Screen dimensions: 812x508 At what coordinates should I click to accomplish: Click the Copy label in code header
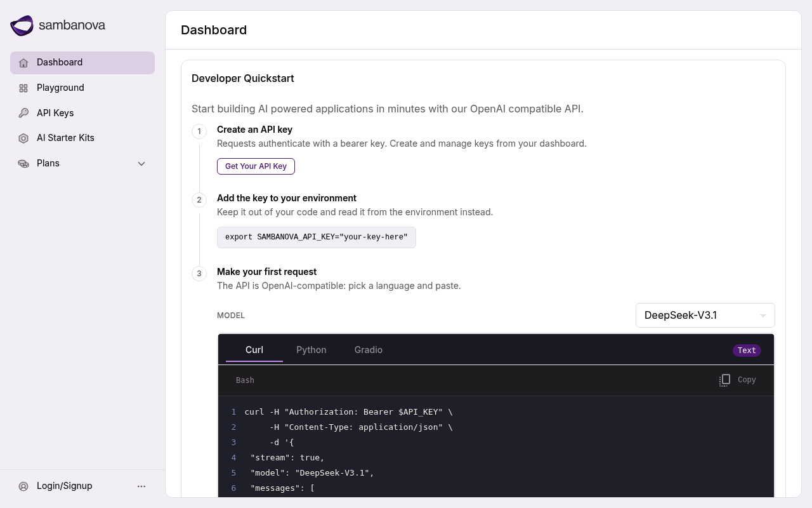pyautogui.click(x=747, y=380)
